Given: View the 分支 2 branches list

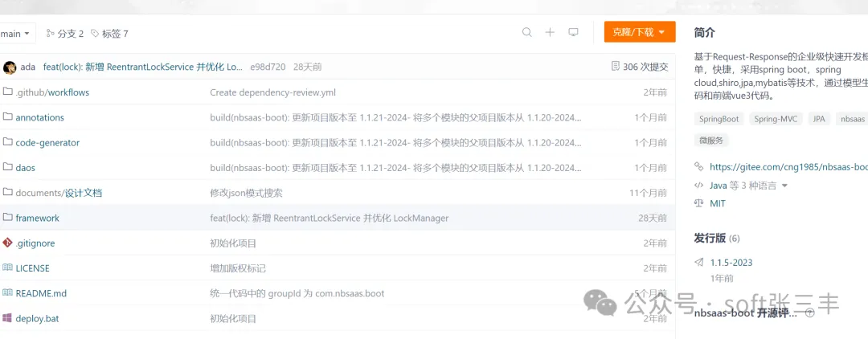Looking at the screenshot, I should click(70, 34).
